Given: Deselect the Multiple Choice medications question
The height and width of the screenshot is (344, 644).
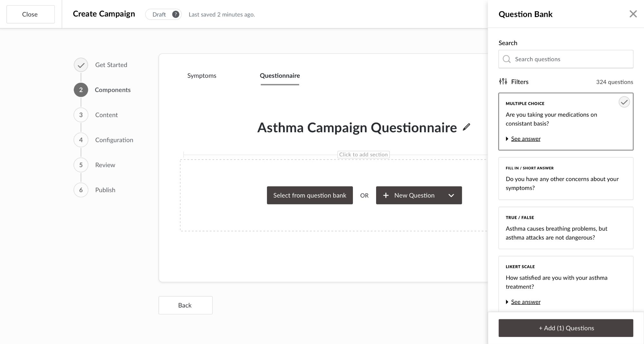Looking at the screenshot, I should click(x=624, y=102).
